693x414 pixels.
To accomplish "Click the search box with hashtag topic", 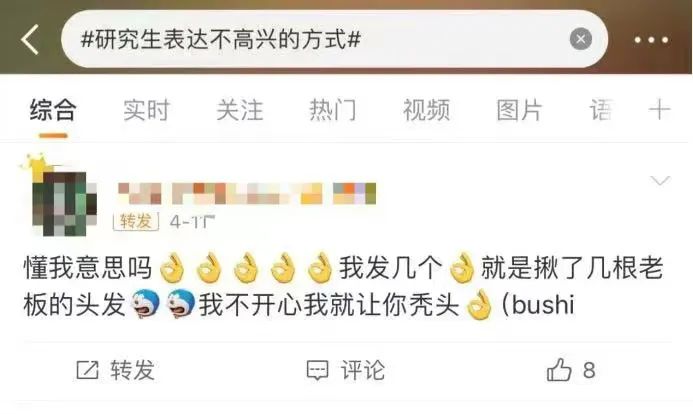I will pos(335,39).
